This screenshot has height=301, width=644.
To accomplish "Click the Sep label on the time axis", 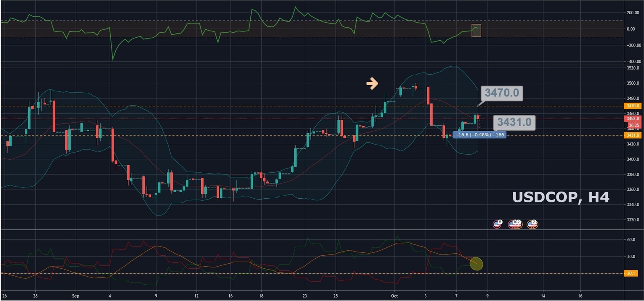I will click(x=75, y=296).
